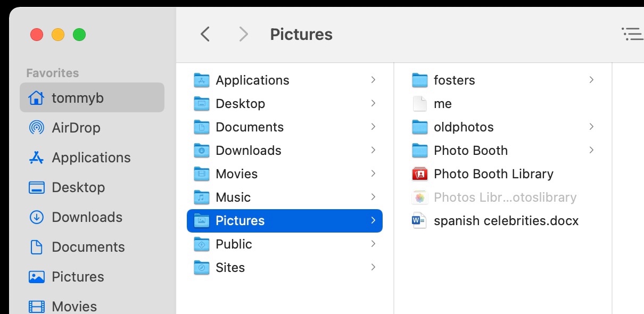Select the Music folder in column
644x314 pixels.
[x=233, y=197]
